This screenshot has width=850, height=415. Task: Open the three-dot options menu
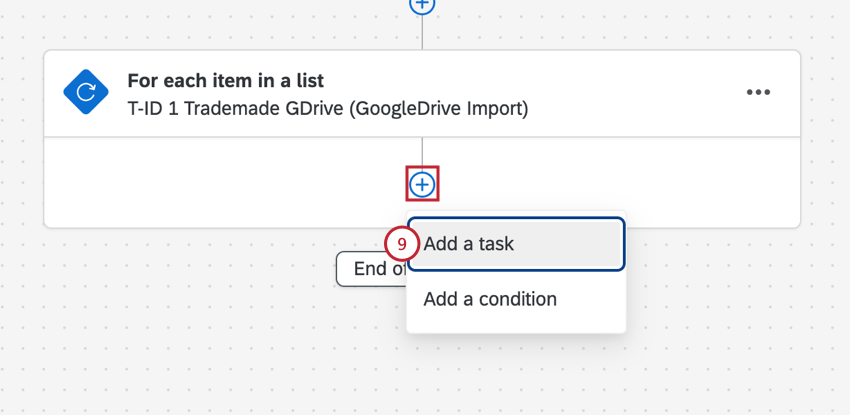tap(758, 93)
